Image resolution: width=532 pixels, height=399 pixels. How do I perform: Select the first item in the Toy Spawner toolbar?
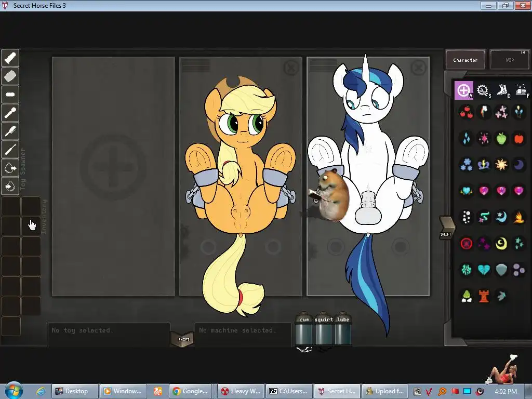(x=10, y=58)
